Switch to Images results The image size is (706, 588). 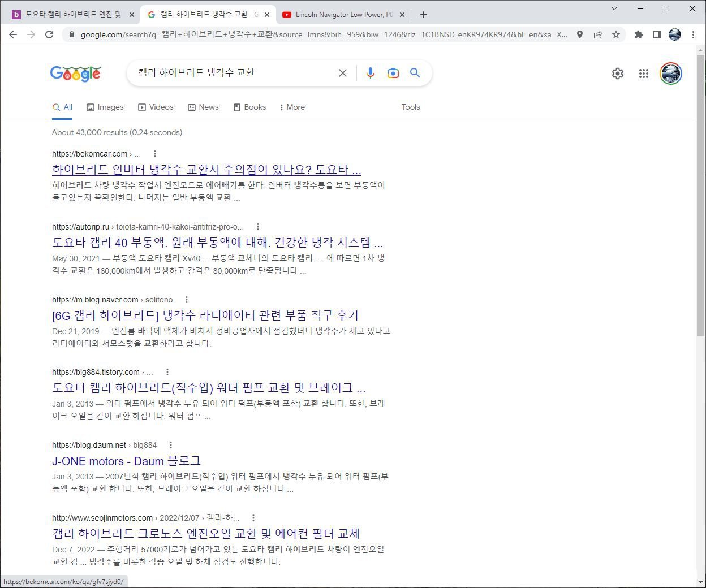coord(105,107)
